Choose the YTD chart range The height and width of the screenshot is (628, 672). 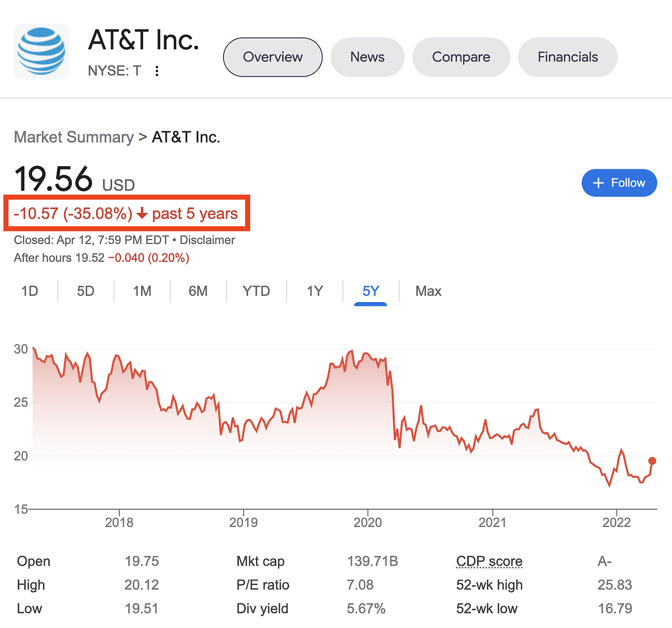coord(256,291)
